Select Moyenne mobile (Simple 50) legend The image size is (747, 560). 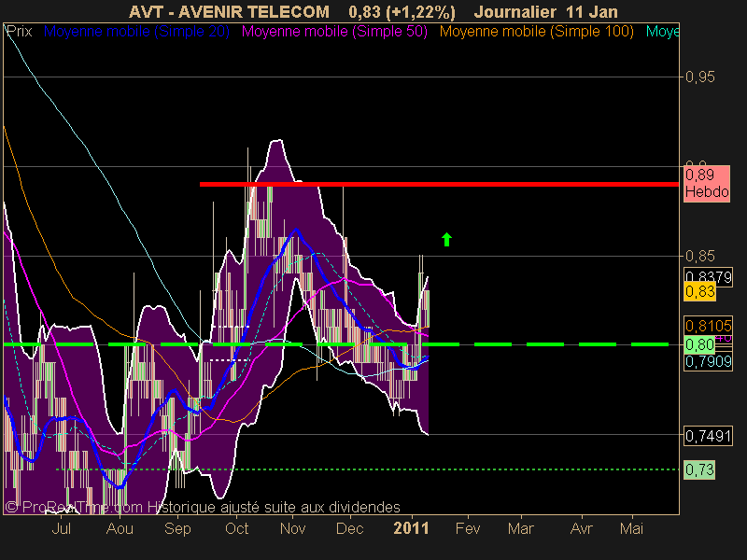pyautogui.click(x=334, y=32)
